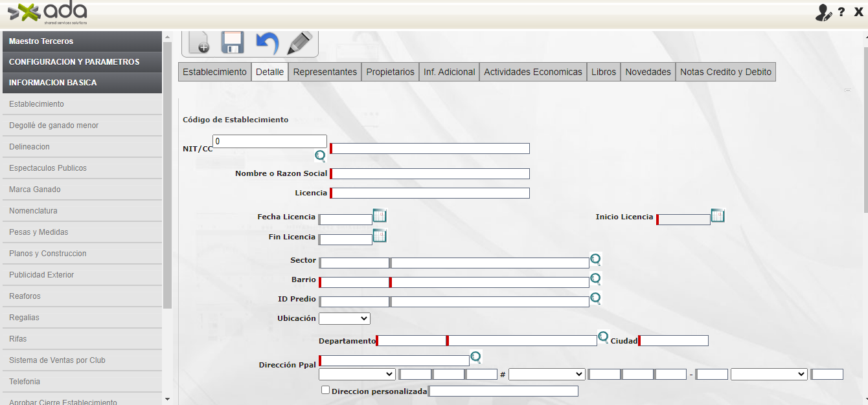
Task: Open the Inicio Licencia calendar picker
Action: [x=718, y=216]
